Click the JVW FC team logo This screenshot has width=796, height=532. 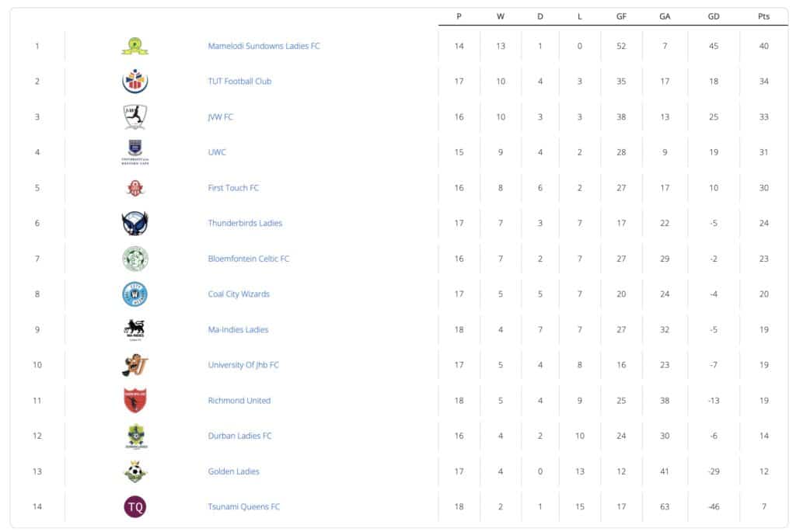click(x=134, y=117)
